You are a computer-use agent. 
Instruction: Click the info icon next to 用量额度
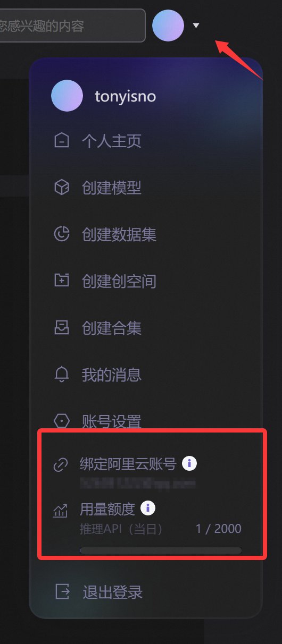148,509
